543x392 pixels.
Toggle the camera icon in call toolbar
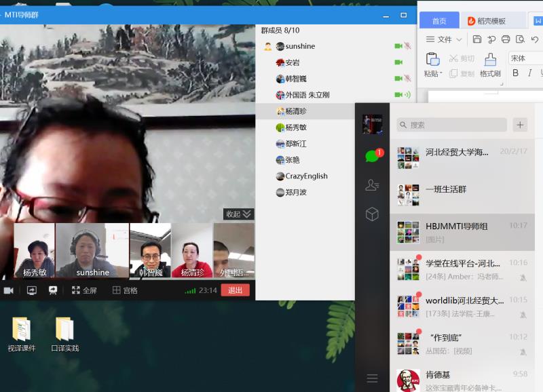[9, 290]
